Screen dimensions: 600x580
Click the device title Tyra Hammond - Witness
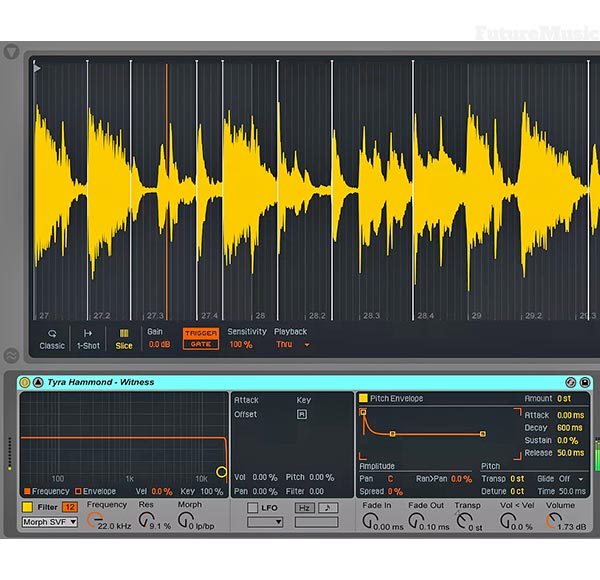(101, 382)
